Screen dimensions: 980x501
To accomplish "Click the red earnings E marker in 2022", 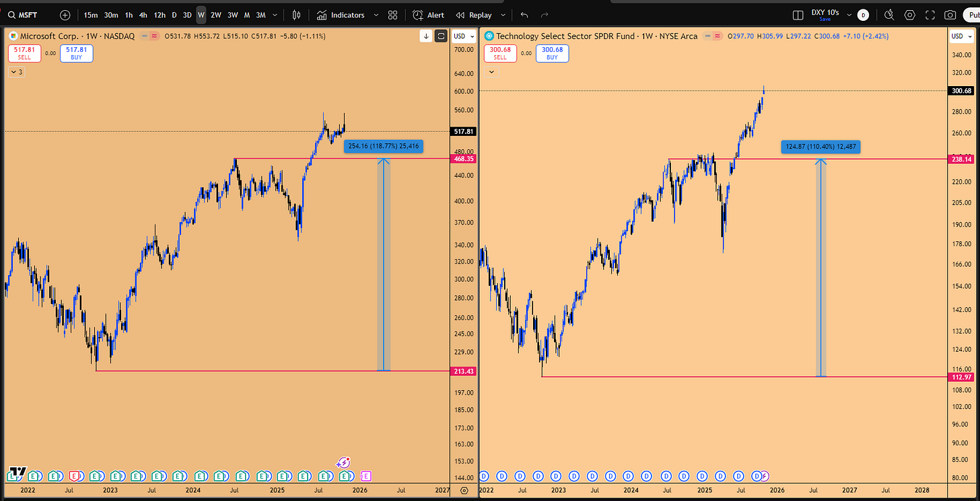I will [73, 475].
